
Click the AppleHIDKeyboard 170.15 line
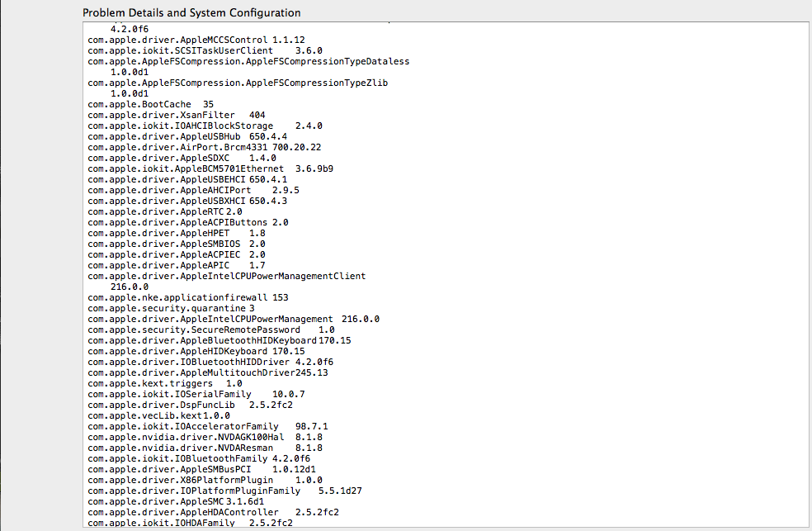pyautogui.click(x=196, y=352)
